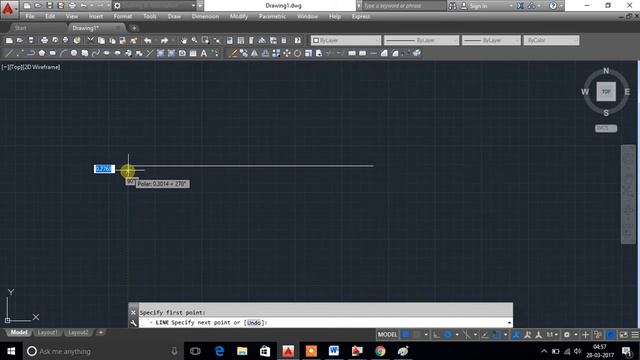Open the first ByLayer color dropdown
The width and height of the screenshot is (640, 360).
(x=346, y=40)
